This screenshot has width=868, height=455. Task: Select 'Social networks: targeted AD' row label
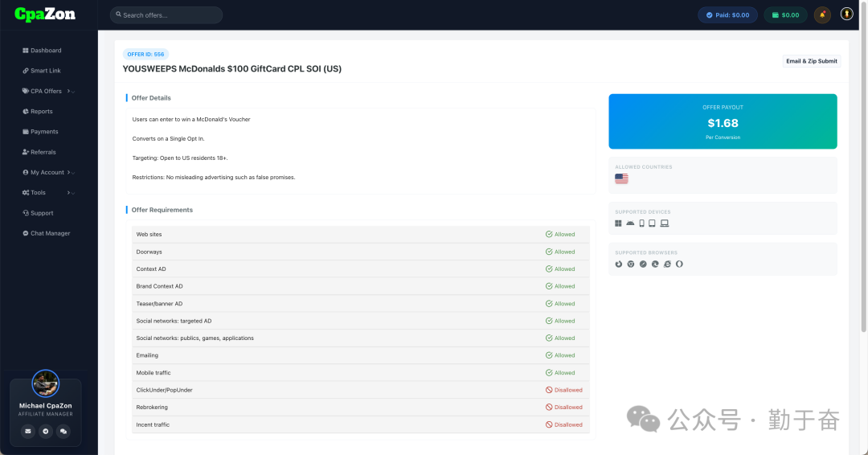point(174,321)
